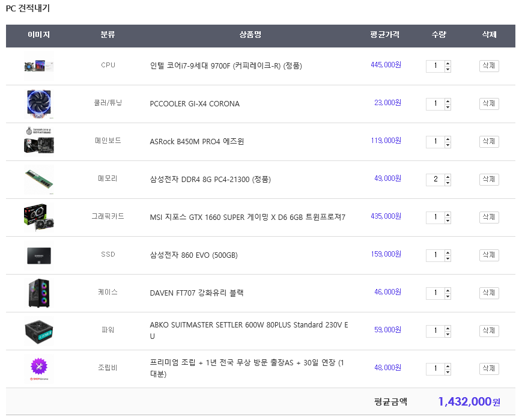Viewport: 519px width, 420px height.
Task: Click the 159,000원 SSD price
Action: [386, 254]
